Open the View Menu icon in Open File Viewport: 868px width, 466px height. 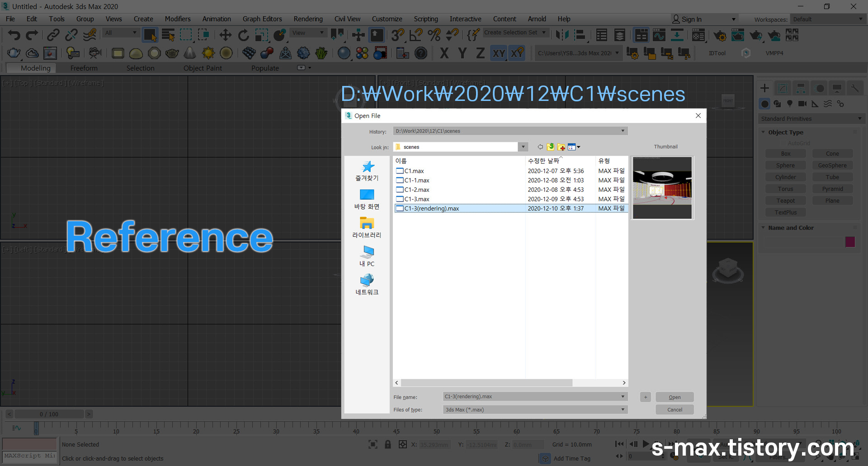point(574,147)
